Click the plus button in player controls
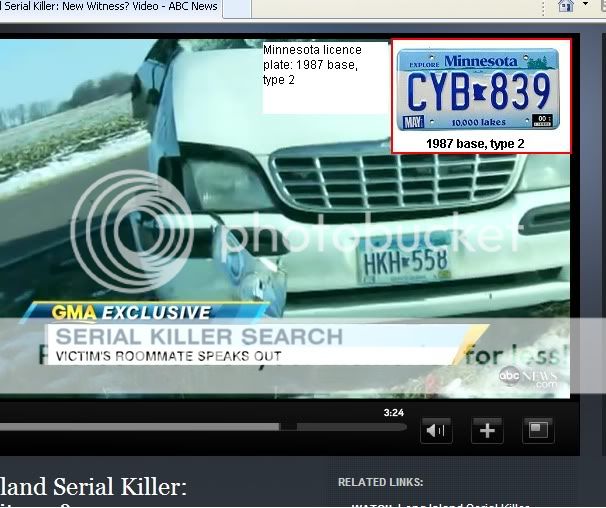This screenshot has width=606, height=508. (487, 430)
